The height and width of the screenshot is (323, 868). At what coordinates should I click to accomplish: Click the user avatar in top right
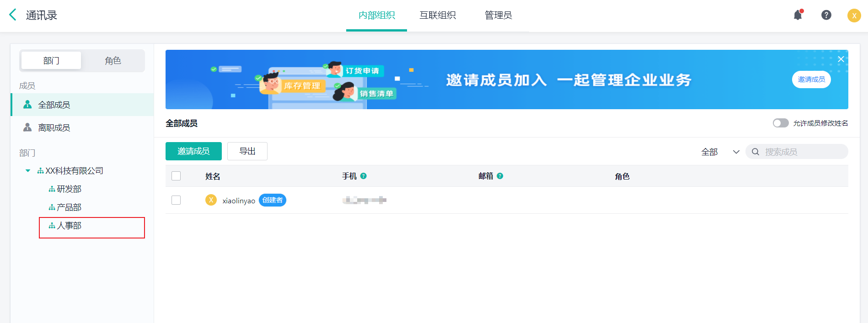pyautogui.click(x=854, y=16)
